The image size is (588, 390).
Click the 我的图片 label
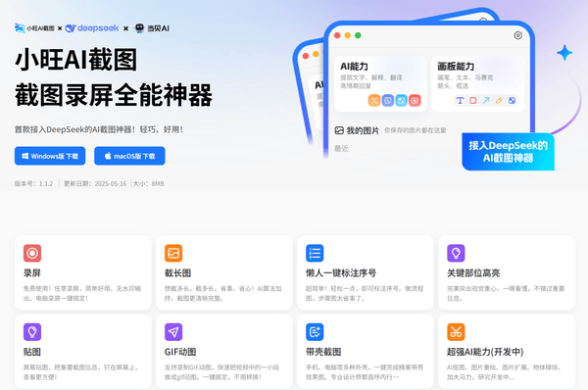363,130
